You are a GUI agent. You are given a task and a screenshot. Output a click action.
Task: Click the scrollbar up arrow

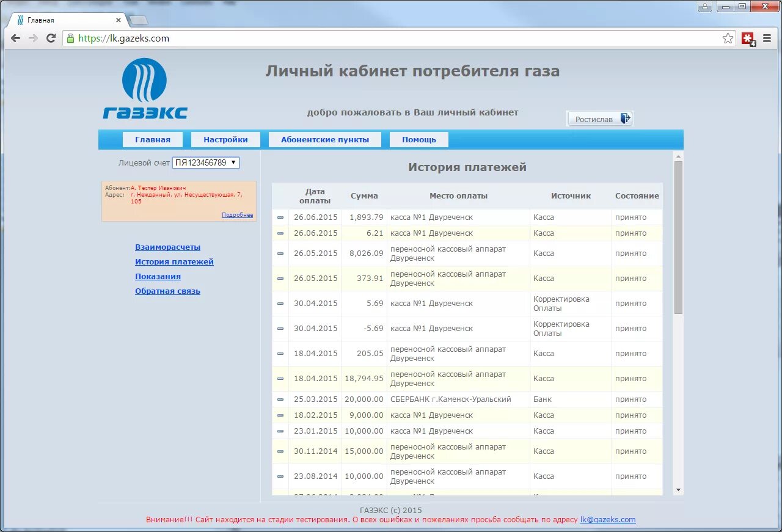pyautogui.click(x=678, y=156)
